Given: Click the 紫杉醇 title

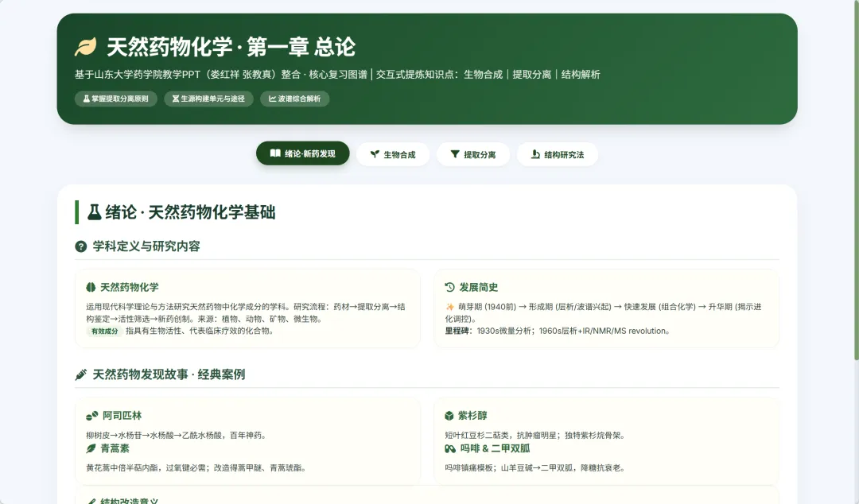Looking at the screenshot, I should tap(472, 416).
